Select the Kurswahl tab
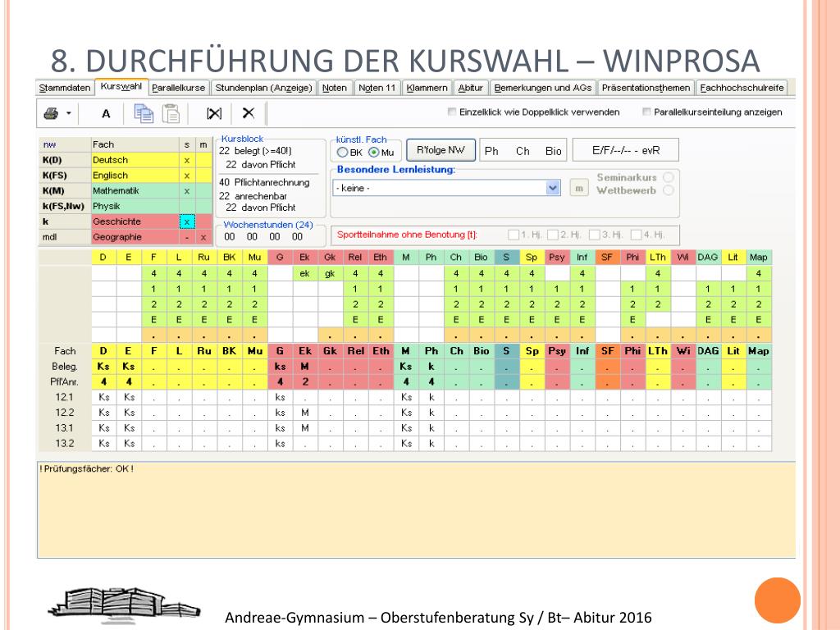Screen dimensions: 840x630 (x=121, y=86)
